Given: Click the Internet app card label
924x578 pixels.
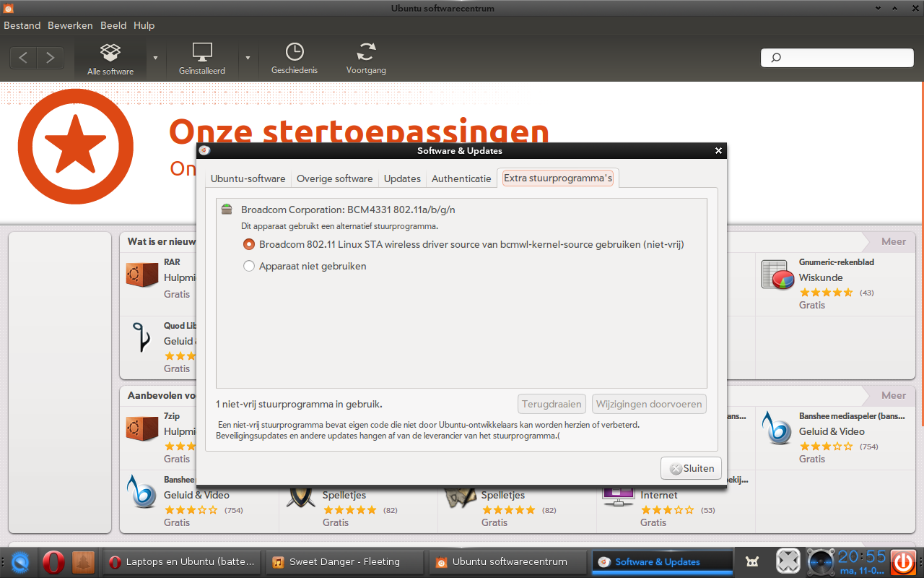Looking at the screenshot, I should pyautogui.click(x=659, y=495).
